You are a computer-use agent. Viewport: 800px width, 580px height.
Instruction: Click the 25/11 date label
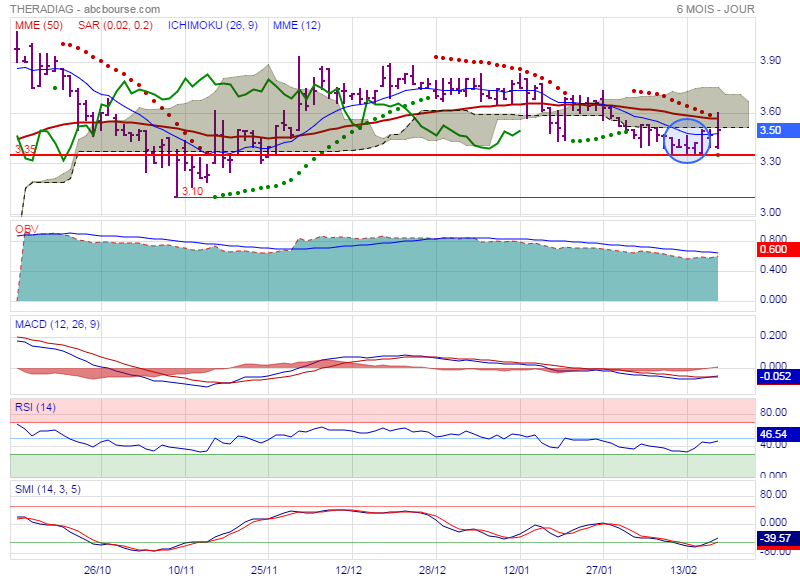[x=264, y=570]
